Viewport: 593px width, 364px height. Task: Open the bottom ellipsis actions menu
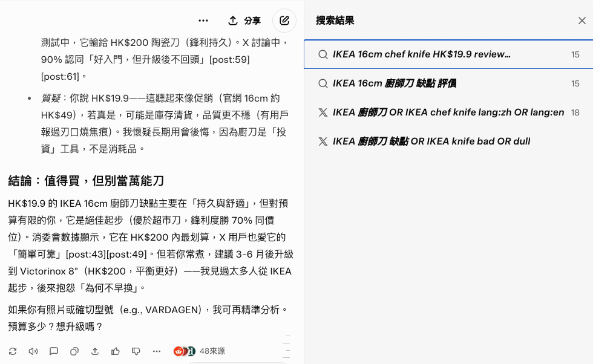click(156, 351)
